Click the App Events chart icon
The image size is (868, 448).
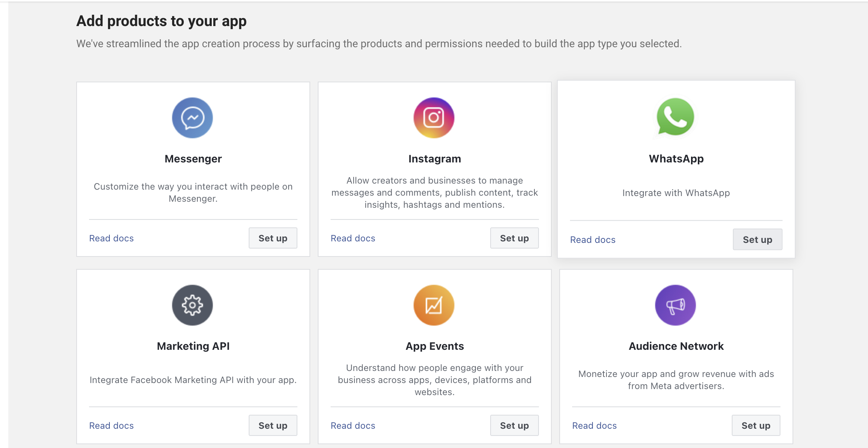[434, 305]
